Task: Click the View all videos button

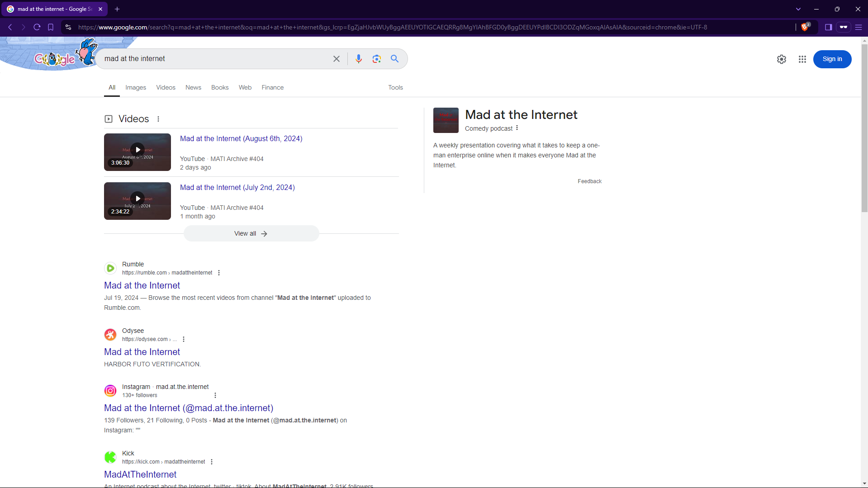Action: coord(251,233)
